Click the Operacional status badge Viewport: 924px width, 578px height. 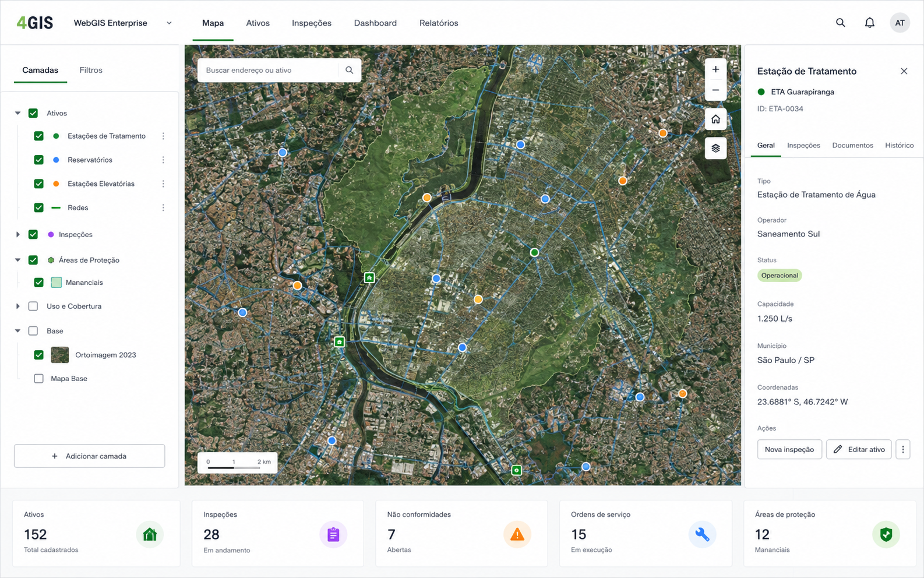[780, 276]
